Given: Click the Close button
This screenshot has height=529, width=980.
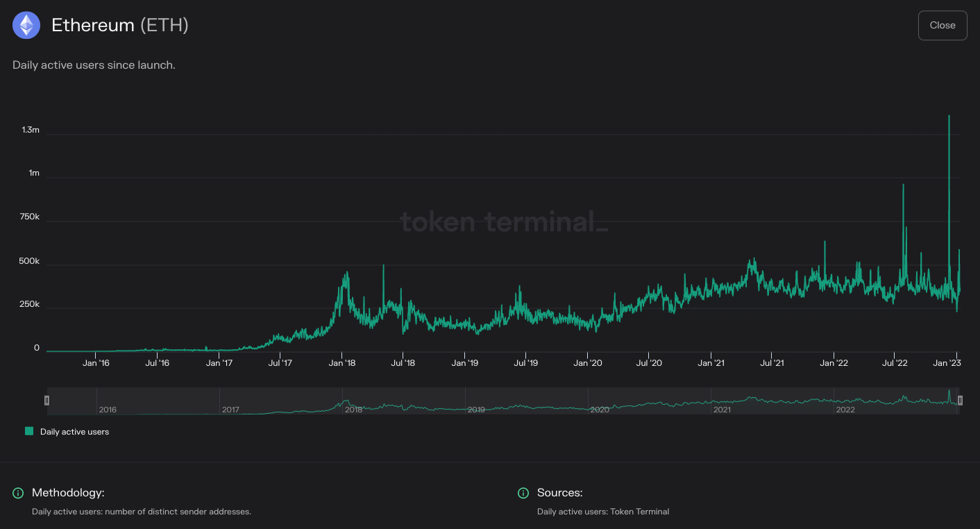Looking at the screenshot, I should coord(943,25).
